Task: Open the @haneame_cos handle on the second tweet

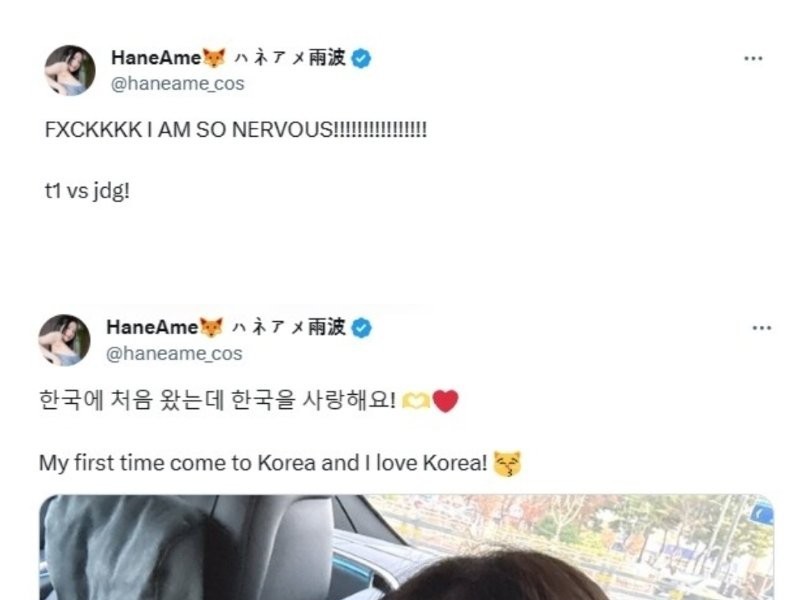Action: pyautogui.click(x=174, y=353)
